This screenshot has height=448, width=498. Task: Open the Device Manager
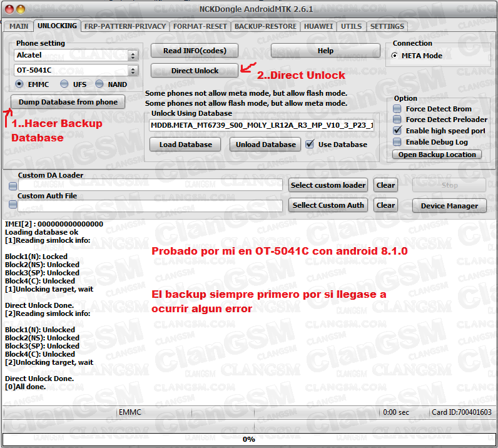point(449,206)
